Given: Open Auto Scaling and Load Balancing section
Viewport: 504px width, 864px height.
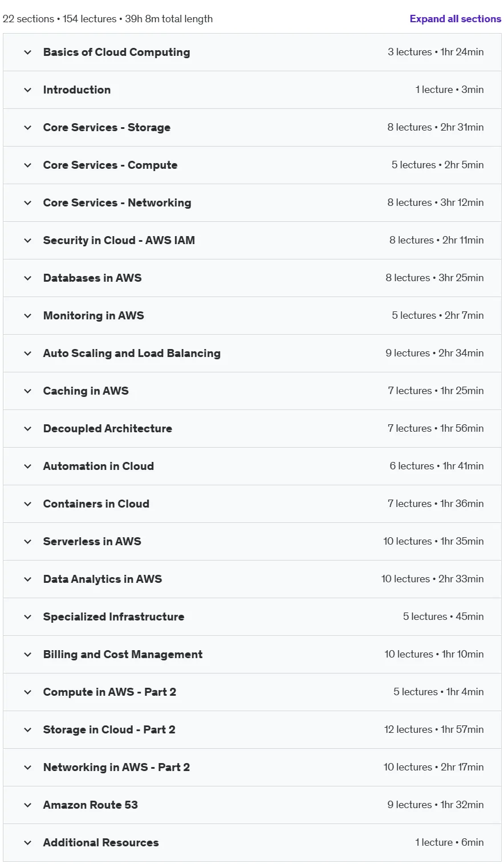Looking at the screenshot, I should pyautogui.click(x=252, y=354).
